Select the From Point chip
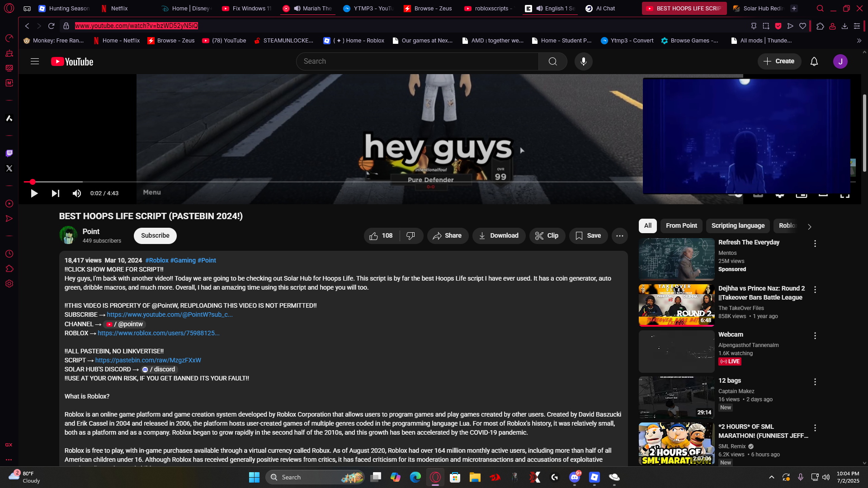The height and width of the screenshot is (488, 868). (x=681, y=226)
